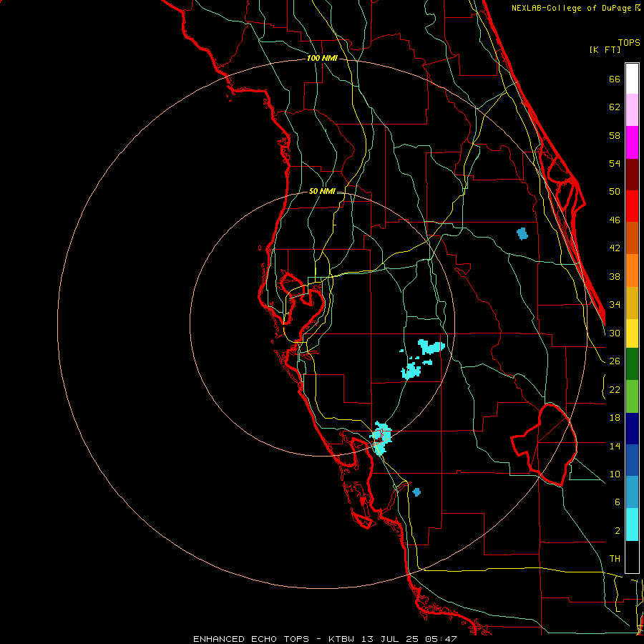Select the medium blue legend color band
644x644 pixels.
(632, 460)
